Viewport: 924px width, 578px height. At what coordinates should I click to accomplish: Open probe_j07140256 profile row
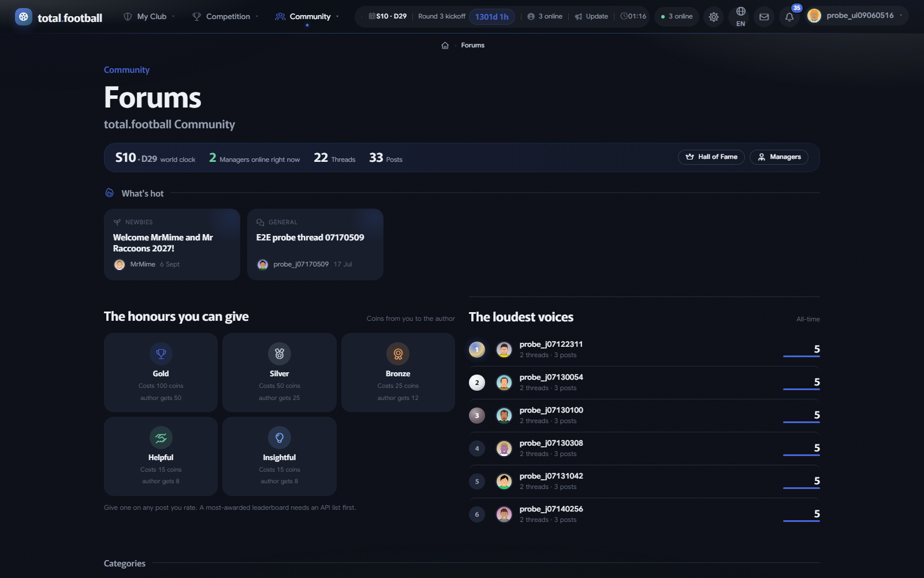pos(644,514)
